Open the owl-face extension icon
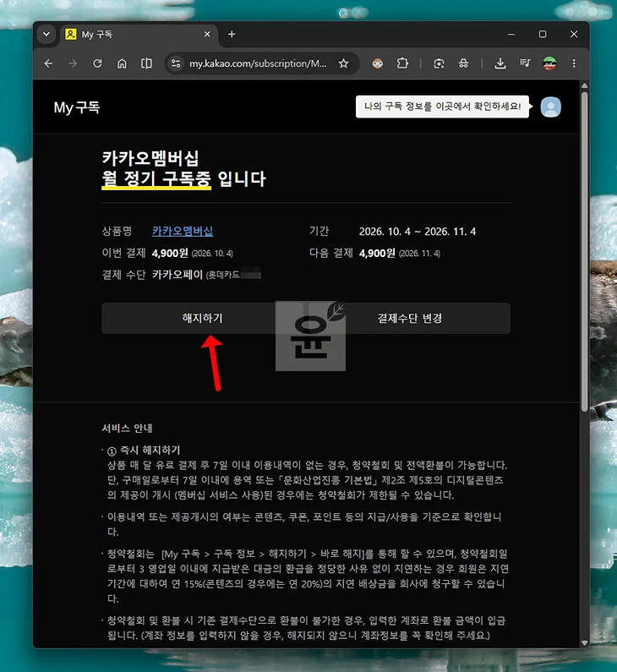This screenshot has height=672, width=617. (x=378, y=64)
